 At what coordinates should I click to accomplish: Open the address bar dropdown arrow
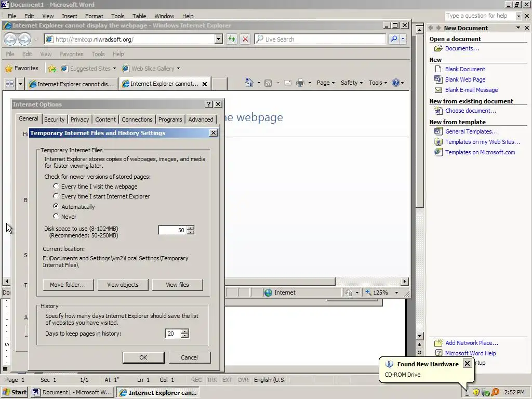click(x=219, y=39)
